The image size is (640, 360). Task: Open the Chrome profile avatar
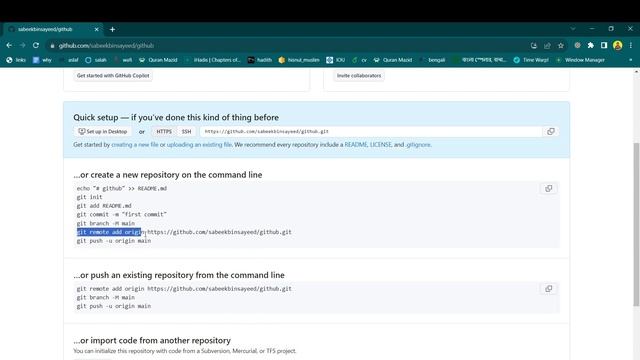pyautogui.click(x=618, y=45)
